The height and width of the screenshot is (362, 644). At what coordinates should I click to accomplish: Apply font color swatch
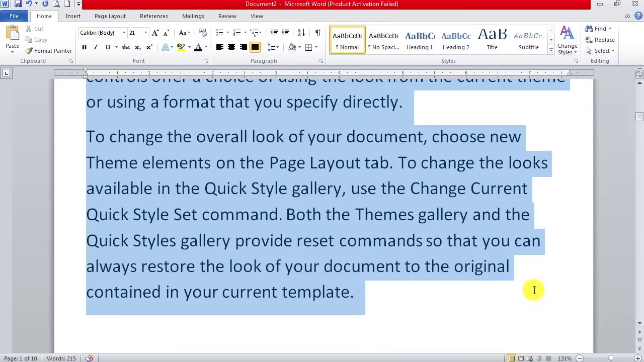coord(198,47)
